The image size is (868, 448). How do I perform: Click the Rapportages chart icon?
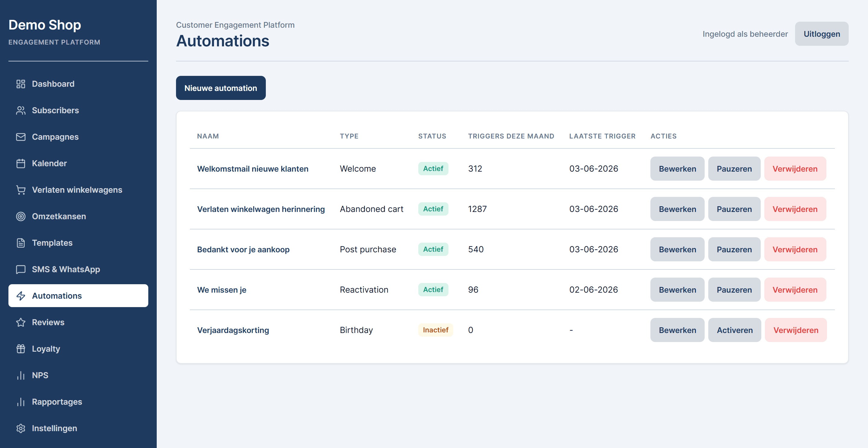coord(20,402)
